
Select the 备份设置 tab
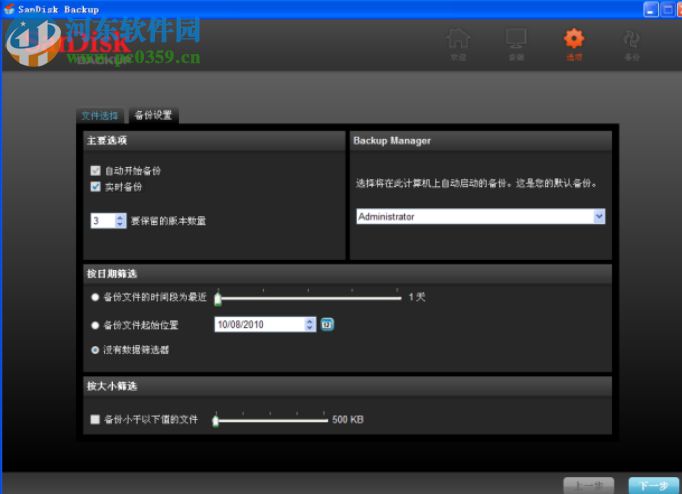click(x=153, y=115)
